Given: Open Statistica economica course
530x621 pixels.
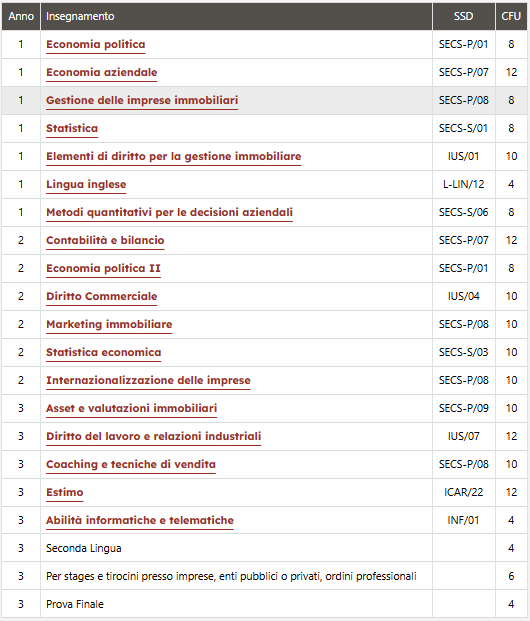Looking at the screenshot, I should [103, 352].
